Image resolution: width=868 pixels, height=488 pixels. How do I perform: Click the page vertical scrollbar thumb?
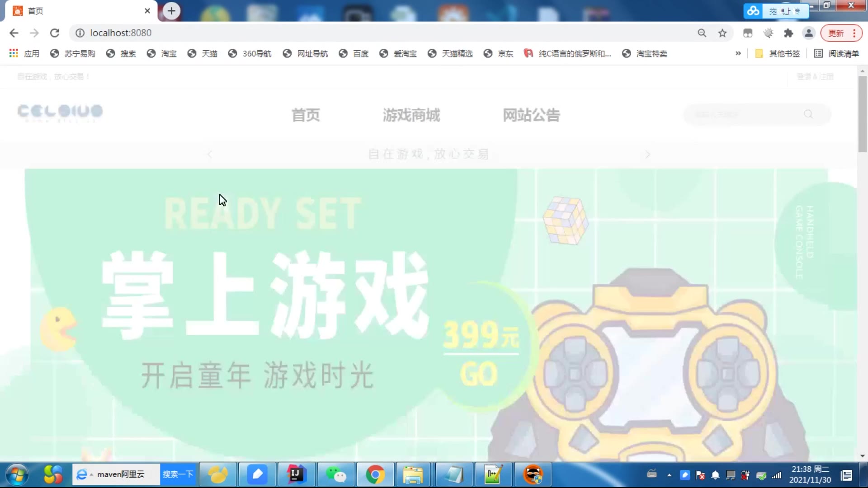[863, 114]
